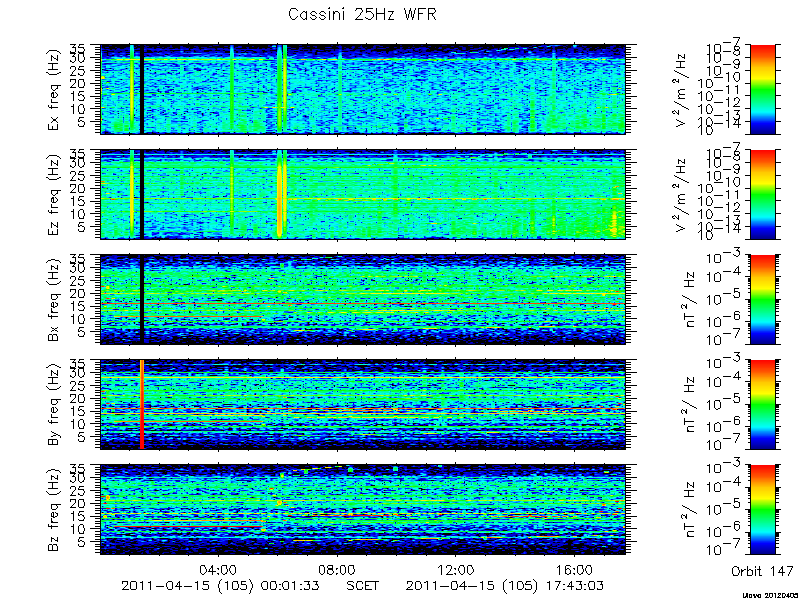Screen dimensions: 800x600
Task: Select the "Ez freq (Hz)" axis label
Action: [54, 195]
